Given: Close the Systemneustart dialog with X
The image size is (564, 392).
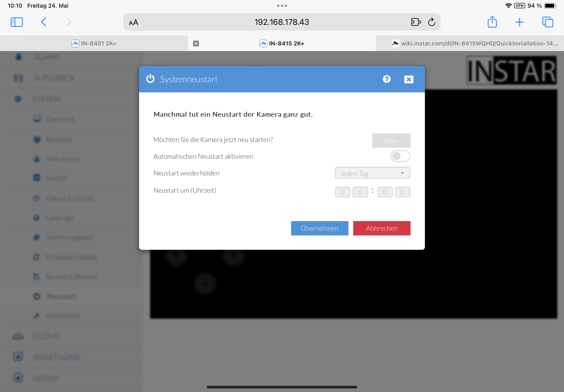Looking at the screenshot, I should [x=409, y=79].
